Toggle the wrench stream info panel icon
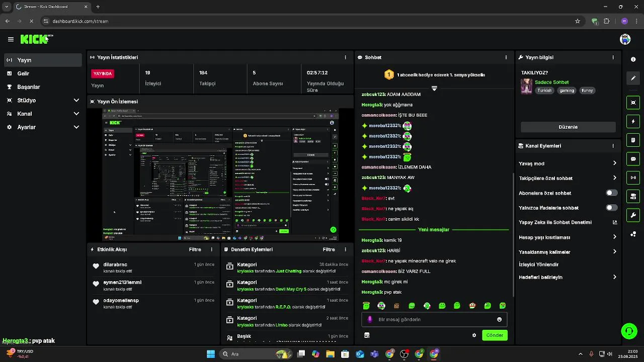Image resolution: width=644 pixels, height=362 pixels. coord(633,215)
